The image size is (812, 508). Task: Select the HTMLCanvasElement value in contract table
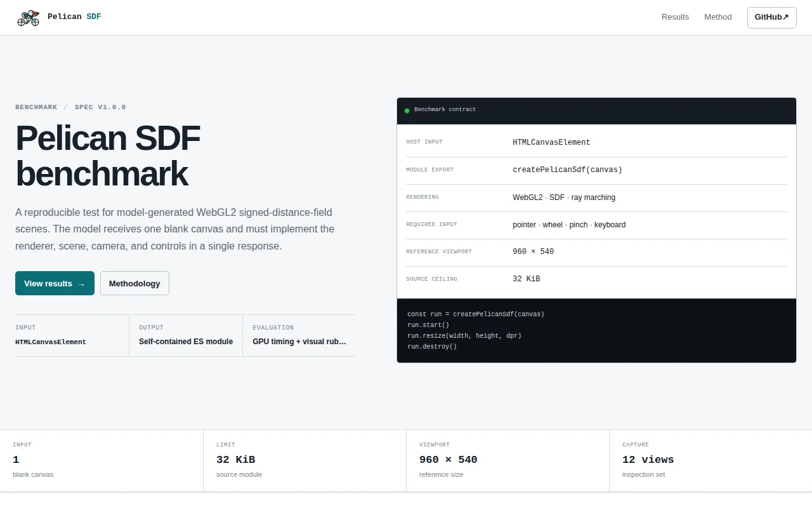(551, 142)
